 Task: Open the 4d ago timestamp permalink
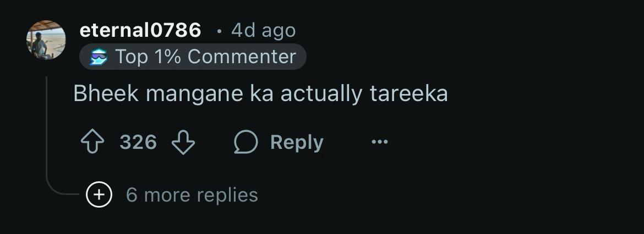(x=263, y=31)
